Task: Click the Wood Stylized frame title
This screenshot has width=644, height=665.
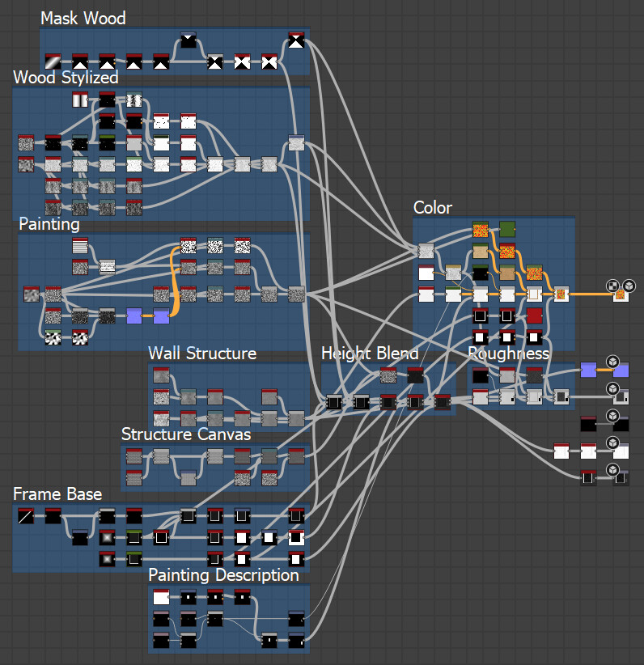Action: tap(66, 78)
